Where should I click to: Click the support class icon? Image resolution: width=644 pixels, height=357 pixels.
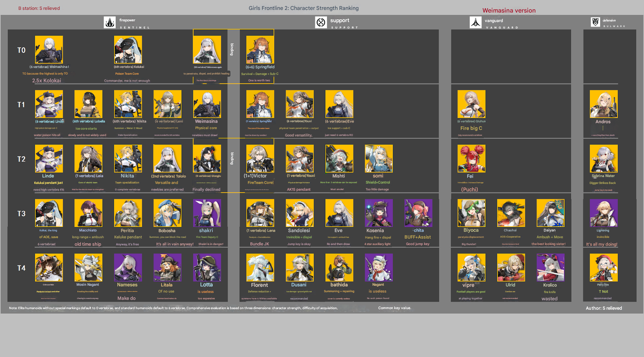click(x=321, y=22)
